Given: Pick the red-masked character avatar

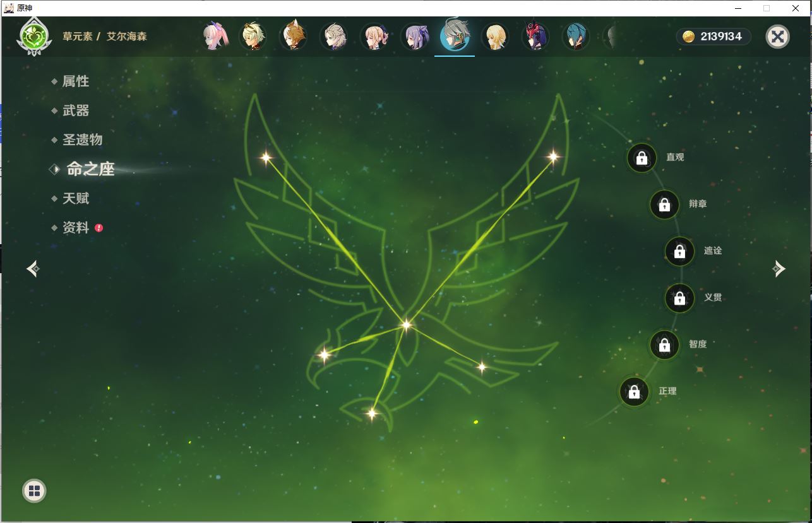Looking at the screenshot, I should 535,37.
